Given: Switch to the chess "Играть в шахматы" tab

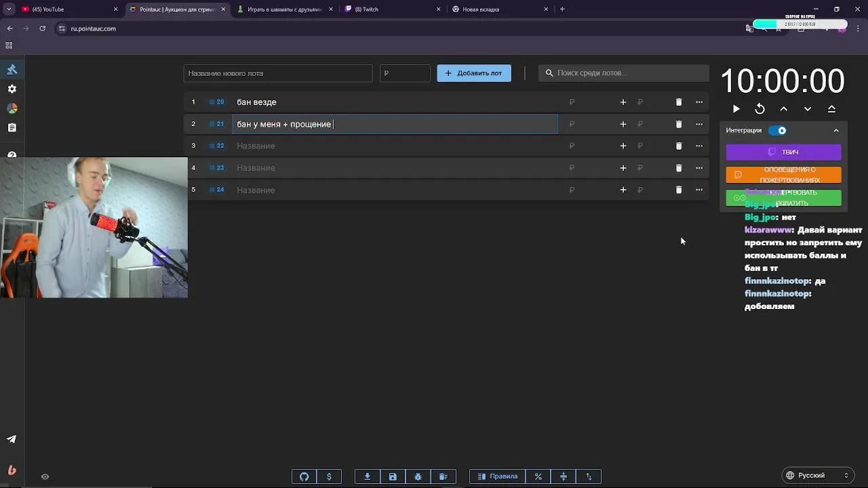Looking at the screenshot, I should [285, 9].
